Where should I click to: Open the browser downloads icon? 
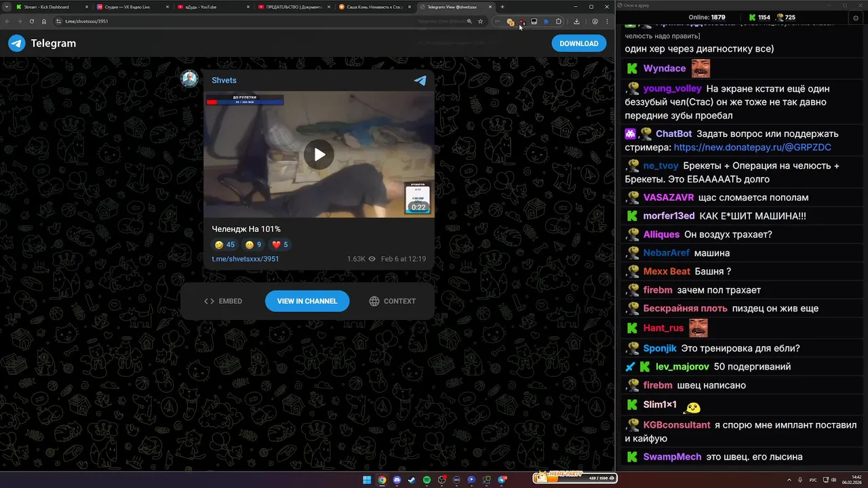(576, 21)
